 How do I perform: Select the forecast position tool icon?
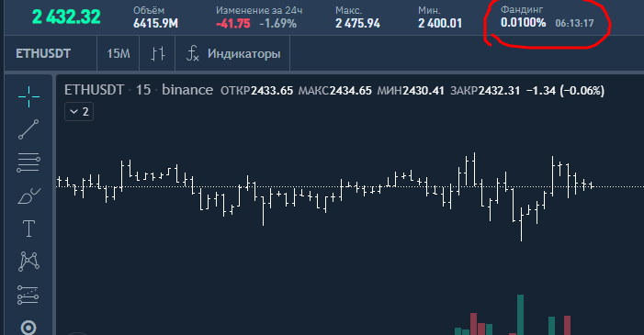tap(28, 295)
